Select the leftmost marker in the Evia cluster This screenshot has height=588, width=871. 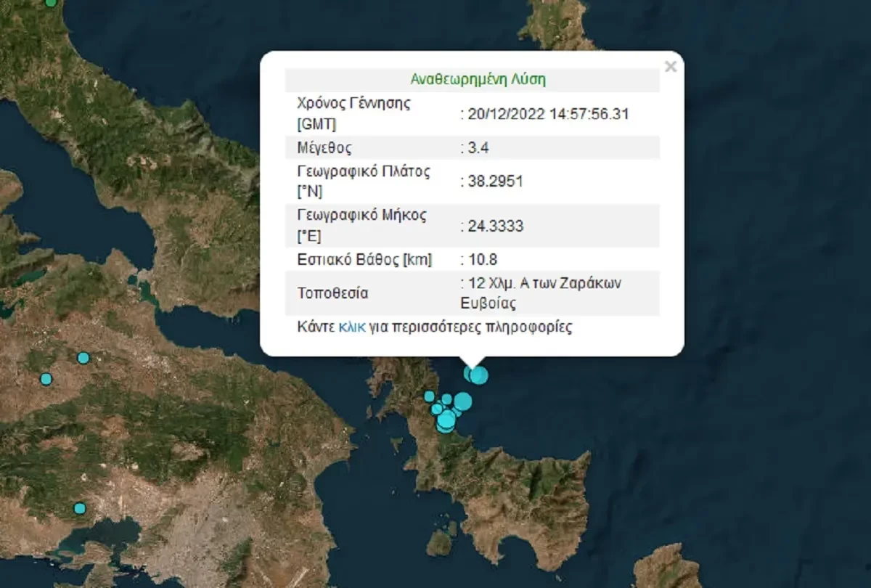pyautogui.click(x=430, y=396)
